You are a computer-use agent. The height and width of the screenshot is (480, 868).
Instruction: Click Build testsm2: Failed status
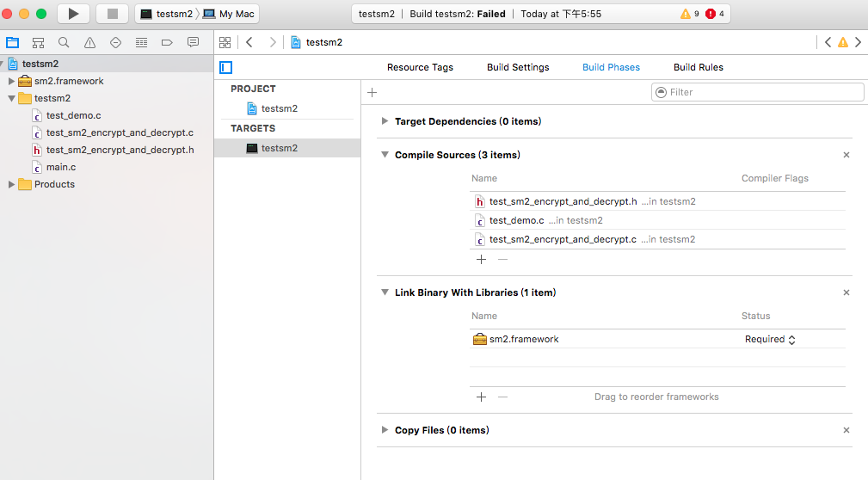coord(458,14)
